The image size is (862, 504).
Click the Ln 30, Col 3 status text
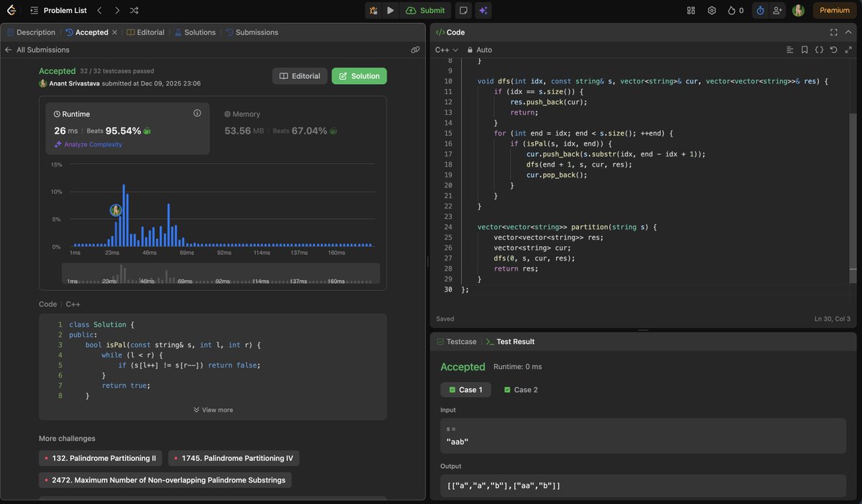(833, 319)
